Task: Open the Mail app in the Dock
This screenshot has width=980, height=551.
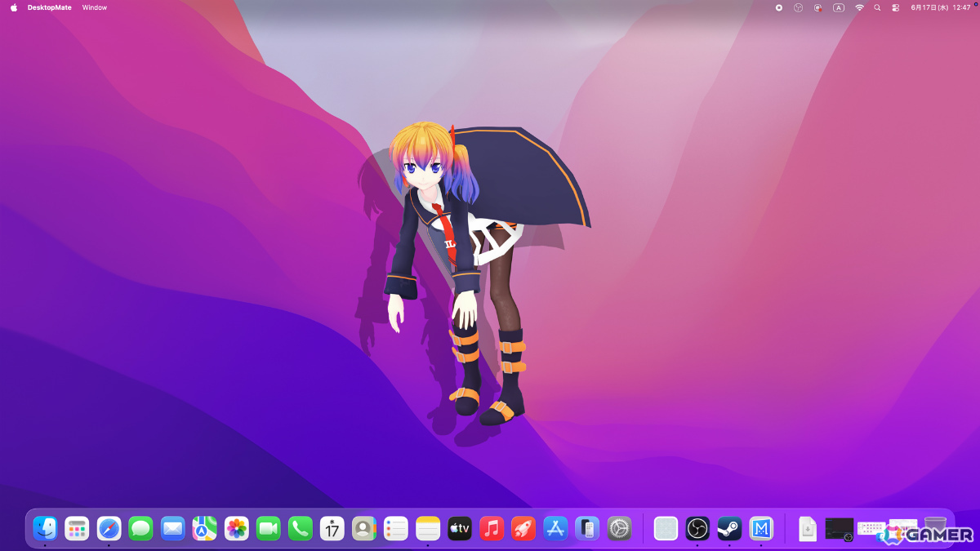Action: click(x=172, y=529)
